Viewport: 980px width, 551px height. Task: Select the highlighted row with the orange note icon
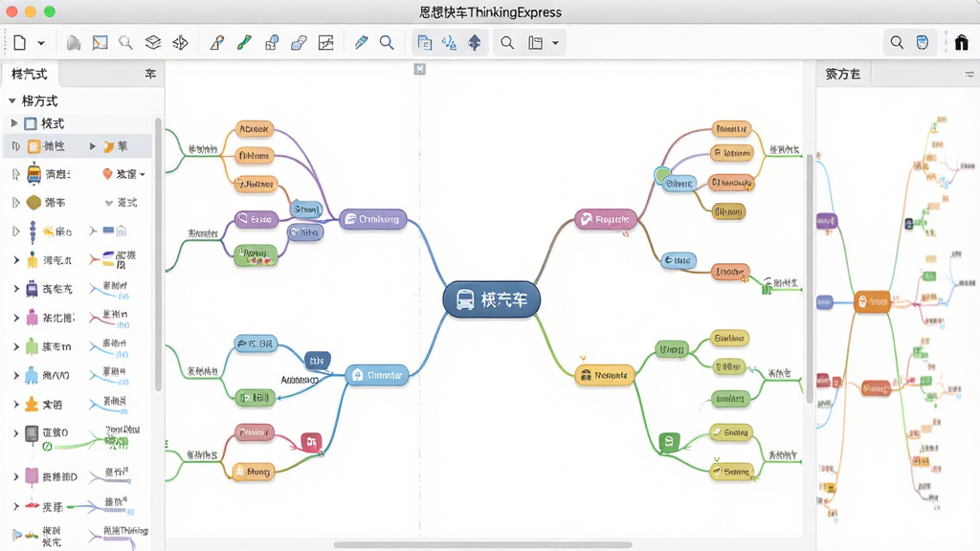point(78,146)
